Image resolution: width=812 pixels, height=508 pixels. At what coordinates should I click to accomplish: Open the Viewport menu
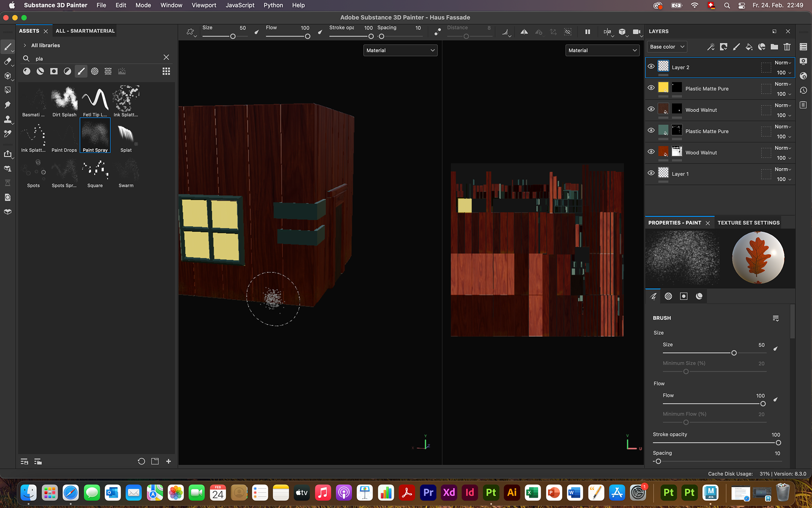coord(203,5)
